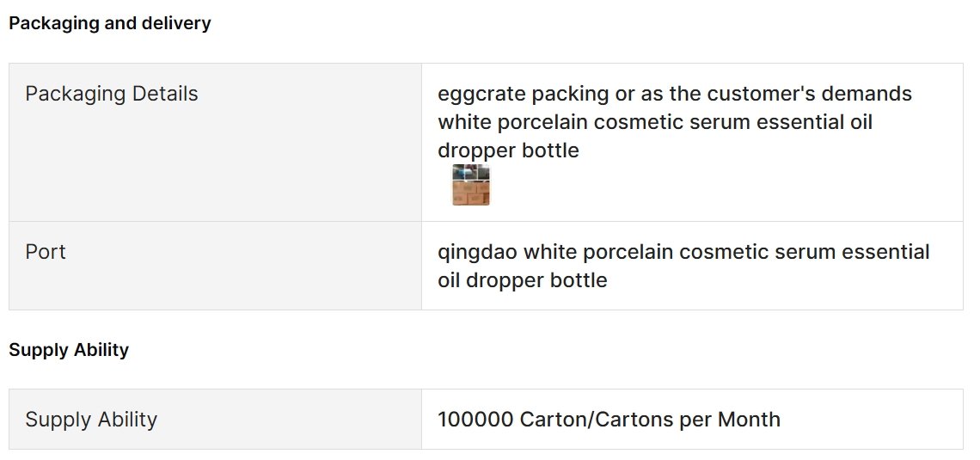Select the Supply Ability label cell
980x460 pixels.
click(215, 420)
